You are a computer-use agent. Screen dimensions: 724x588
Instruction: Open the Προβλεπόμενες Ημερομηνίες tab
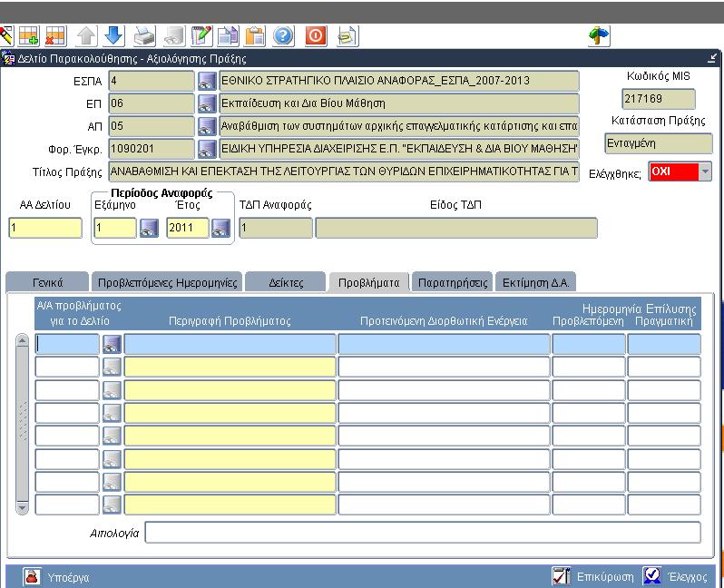tap(167, 282)
